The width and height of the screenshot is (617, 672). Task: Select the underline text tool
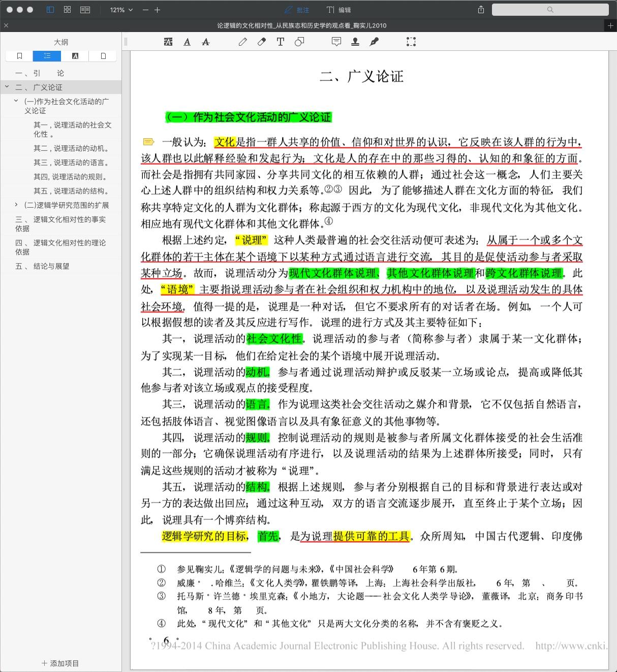click(187, 42)
